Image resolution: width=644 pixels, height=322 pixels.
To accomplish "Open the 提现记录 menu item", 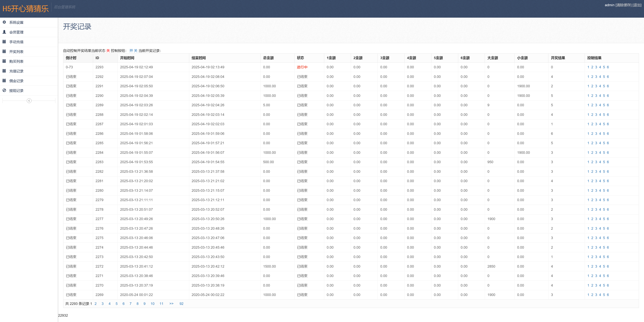I will click(16, 91).
